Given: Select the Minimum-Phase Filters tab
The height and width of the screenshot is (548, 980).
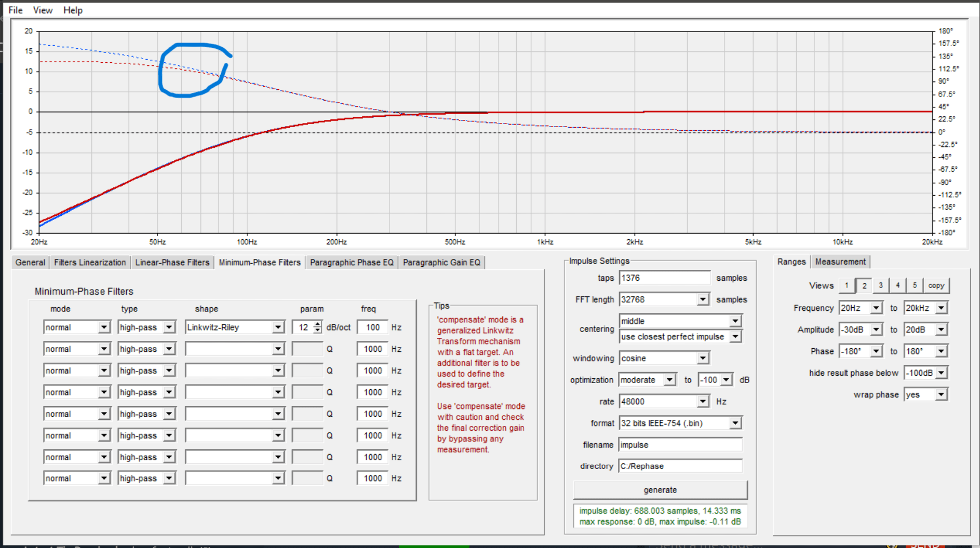Looking at the screenshot, I should pyautogui.click(x=260, y=262).
